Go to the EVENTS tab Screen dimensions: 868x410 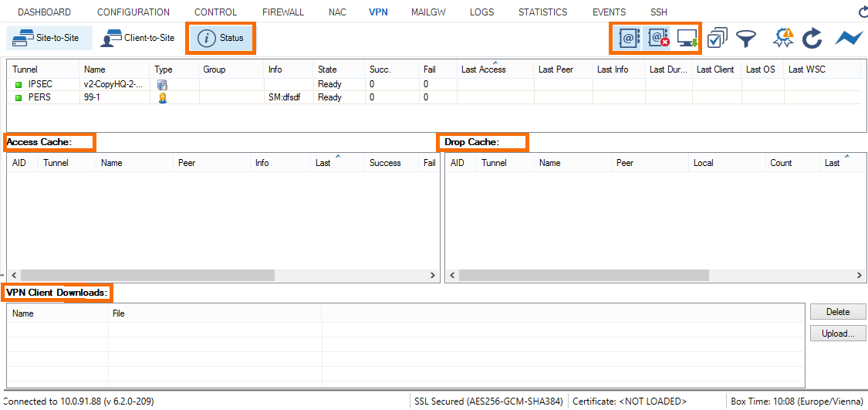pos(609,12)
